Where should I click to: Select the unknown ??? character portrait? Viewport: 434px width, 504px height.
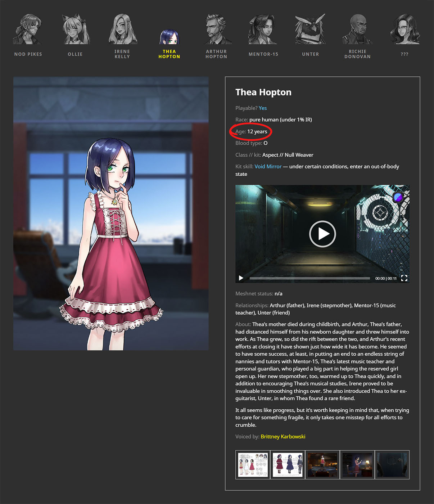tap(404, 29)
